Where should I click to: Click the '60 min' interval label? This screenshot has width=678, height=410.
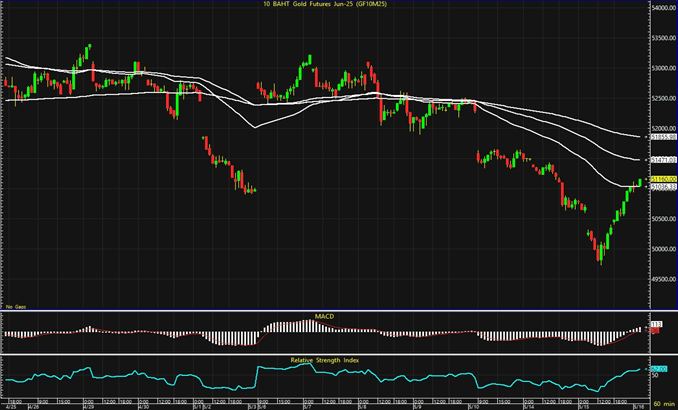tap(662, 405)
